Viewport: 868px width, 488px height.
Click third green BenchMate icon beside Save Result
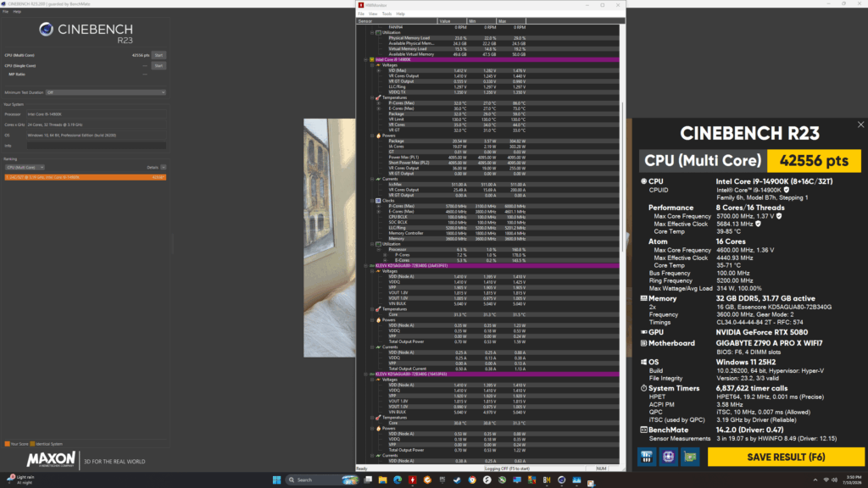pos(690,457)
